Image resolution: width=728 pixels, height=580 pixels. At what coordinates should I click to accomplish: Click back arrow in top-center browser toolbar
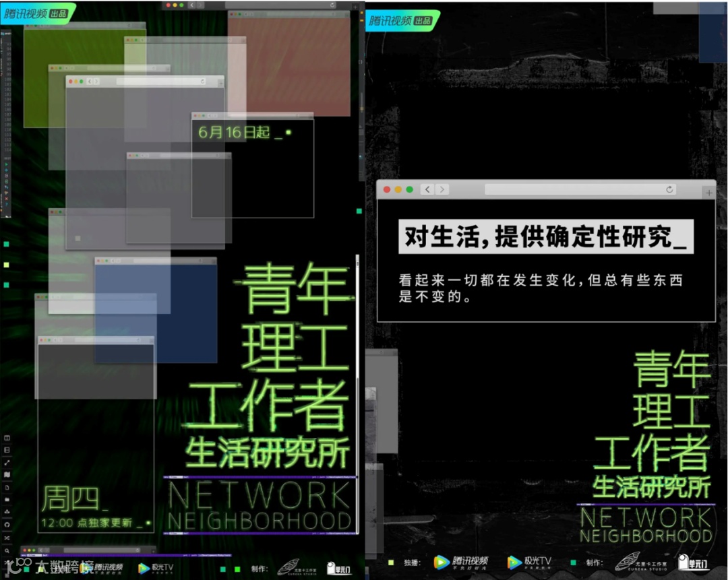click(191, 5)
